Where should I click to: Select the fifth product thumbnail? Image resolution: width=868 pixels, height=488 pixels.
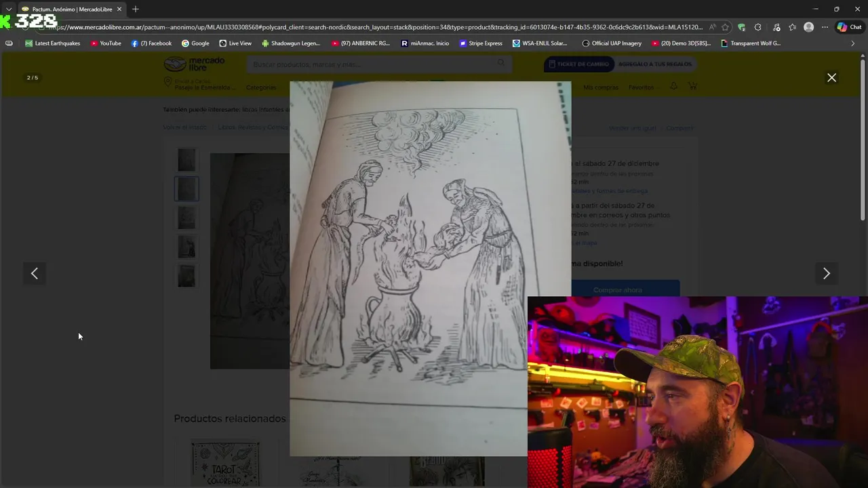pos(186,277)
